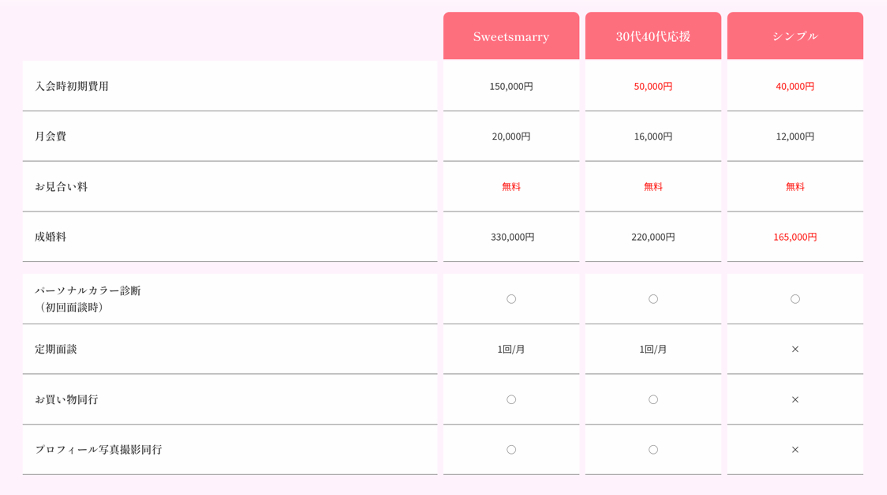Click the Sweetsmarry plan header

[511, 37]
